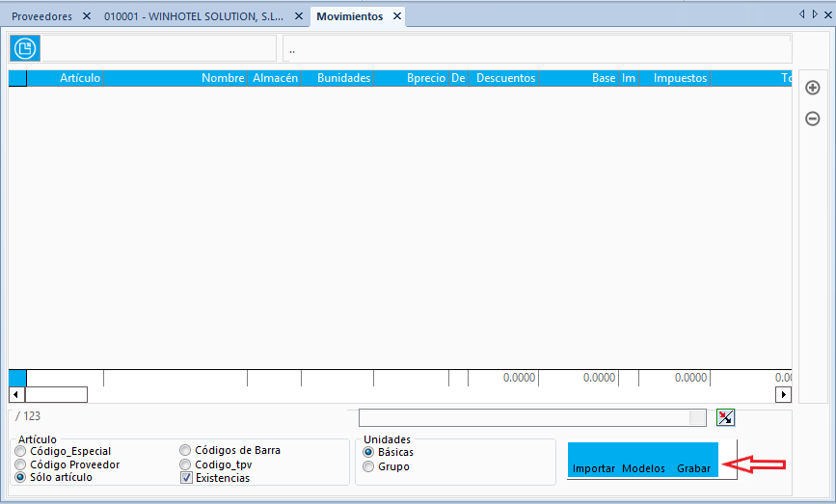Image resolution: width=836 pixels, height=504 pixels.
Task: Sort by the Artículo column header
Action: tap(65, 78)
